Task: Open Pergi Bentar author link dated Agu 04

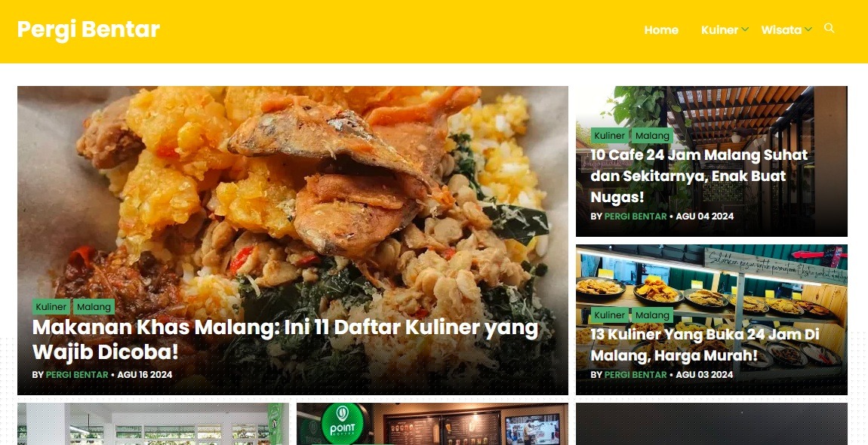Action: [636, 216]
